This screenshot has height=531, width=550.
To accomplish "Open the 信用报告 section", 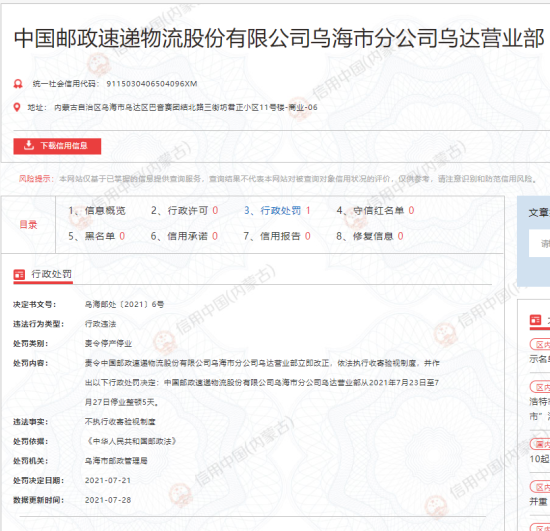I will pos(277,236).
